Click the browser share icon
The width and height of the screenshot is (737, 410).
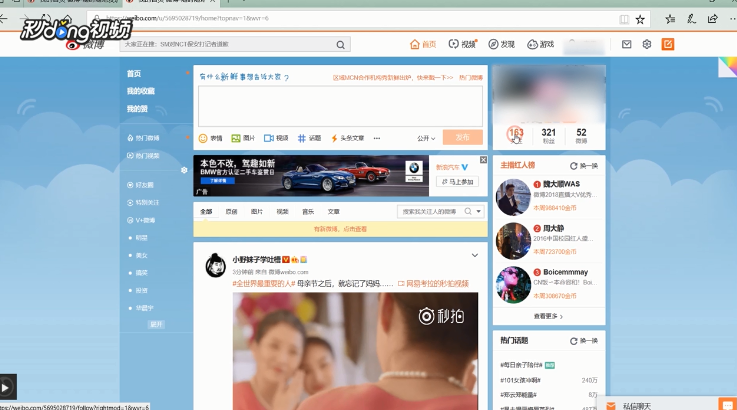pos(713,19)
